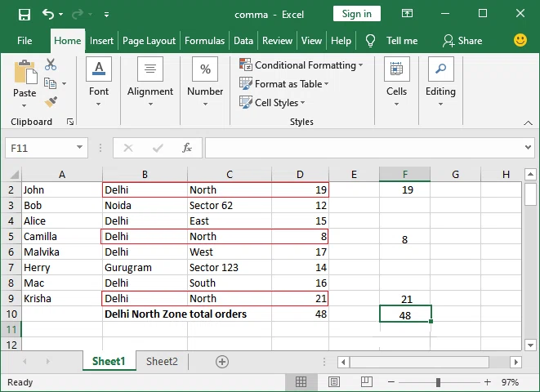Click the smiley feedback icon
The height and width of the screenshot is (392, 540).
pyautogui.click(x=520, y=40)
